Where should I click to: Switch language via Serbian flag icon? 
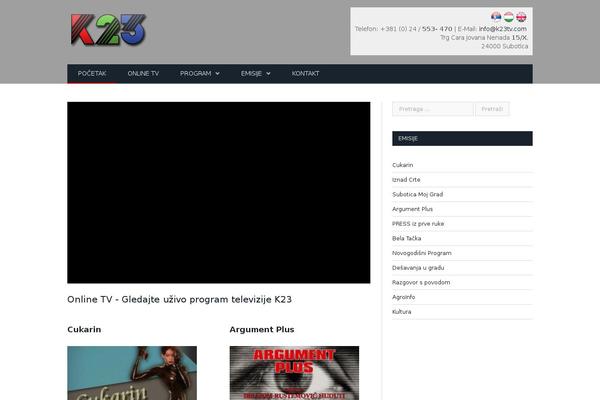click(496, 17)
